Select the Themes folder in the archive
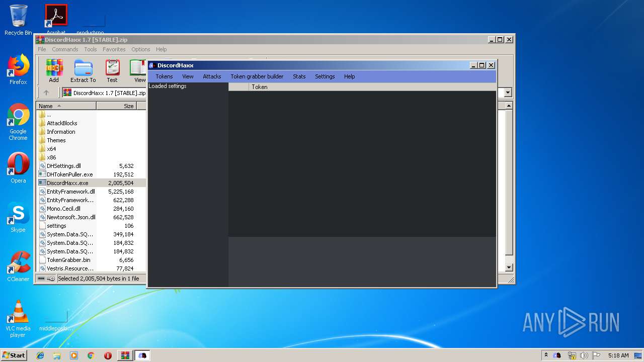This screenshot has width=644, height=362. [x=56, y=140]
